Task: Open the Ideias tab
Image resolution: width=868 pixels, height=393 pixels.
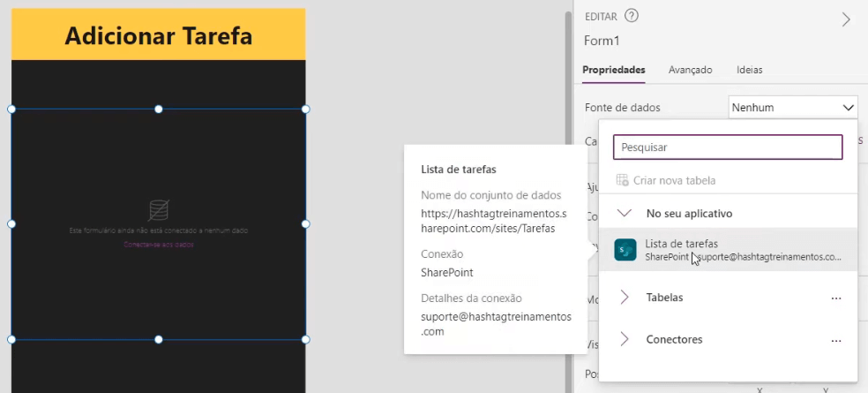Action: pyautogui.click(x=750, y=70)
